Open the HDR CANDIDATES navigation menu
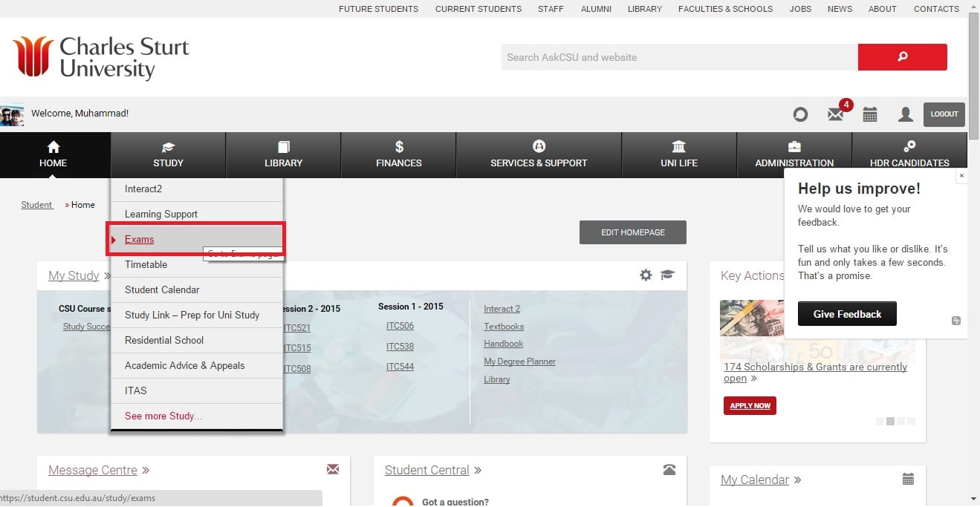Screen dimensions: 980x507 coord(909,155)
